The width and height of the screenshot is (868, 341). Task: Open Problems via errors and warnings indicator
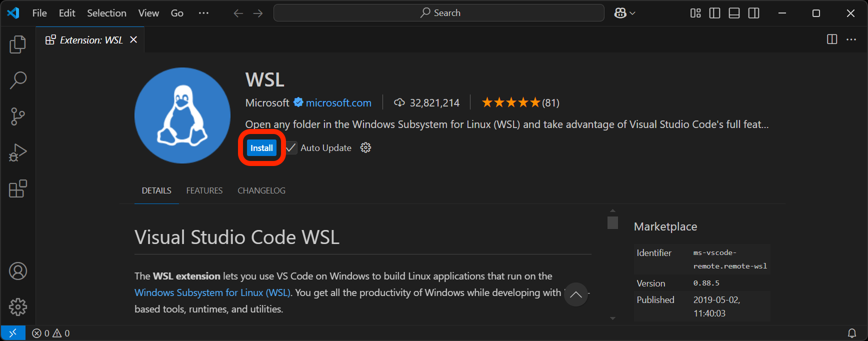point(51,333)
